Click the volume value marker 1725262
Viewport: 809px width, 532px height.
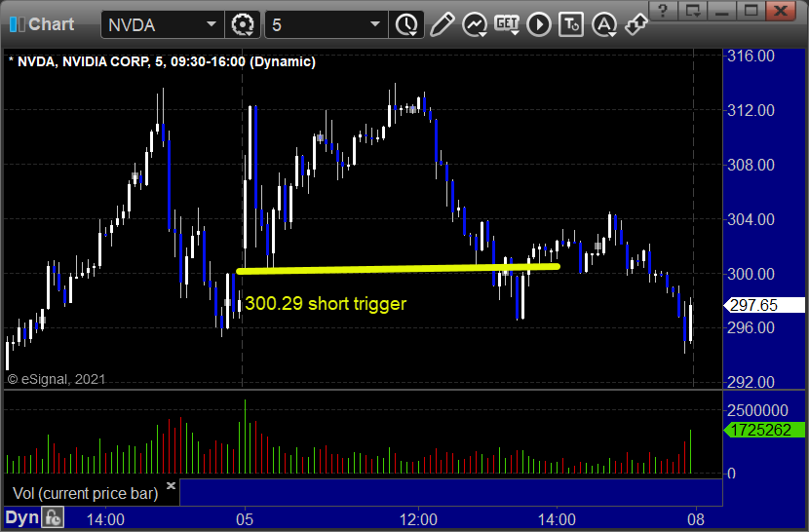[763, 430]
